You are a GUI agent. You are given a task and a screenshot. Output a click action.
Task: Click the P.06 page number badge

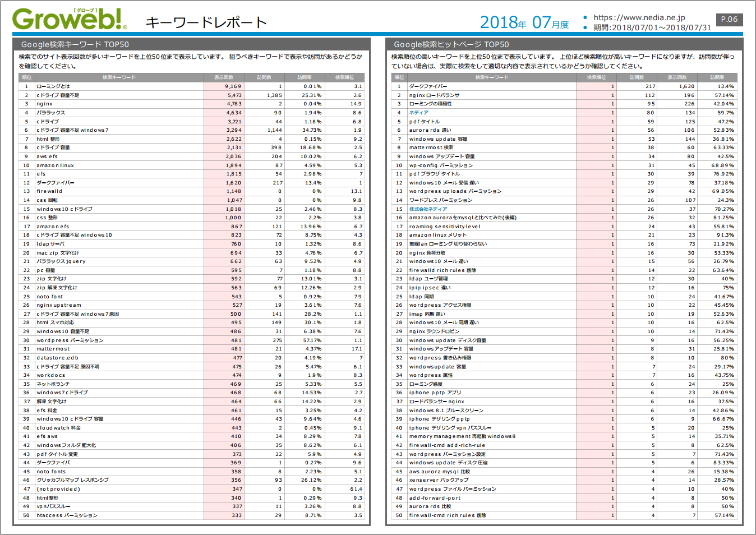click(729, 19)
